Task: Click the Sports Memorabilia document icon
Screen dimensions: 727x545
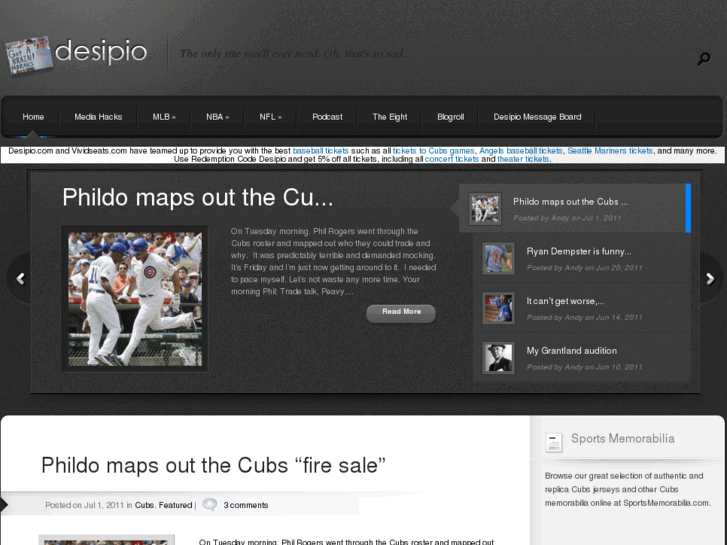Action: [x=554, y=442]
